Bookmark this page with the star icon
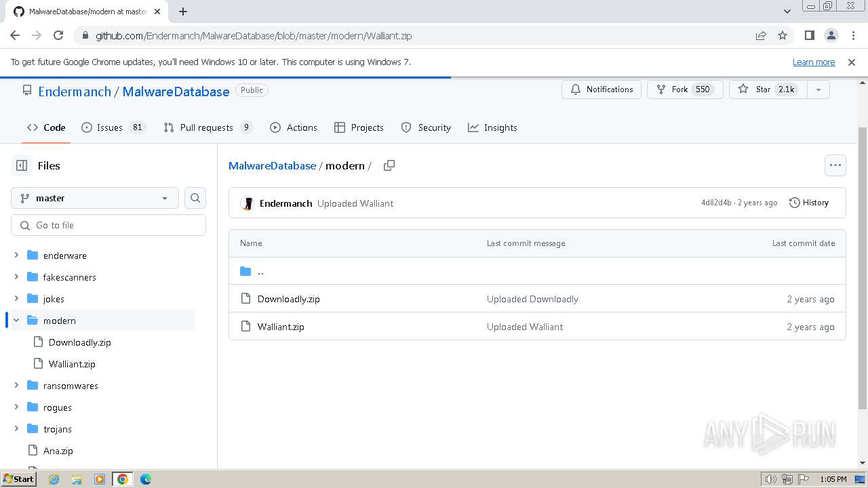 (x=783, y=35)
